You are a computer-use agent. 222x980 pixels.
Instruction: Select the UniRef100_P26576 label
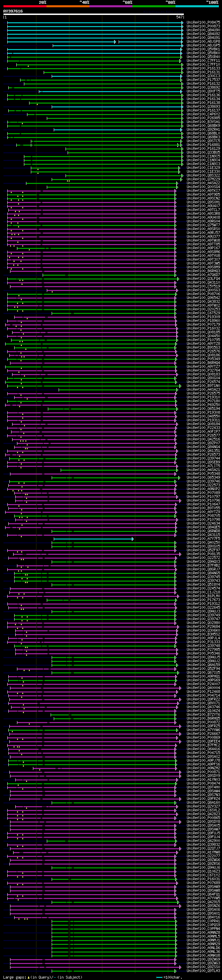point(203,351)
